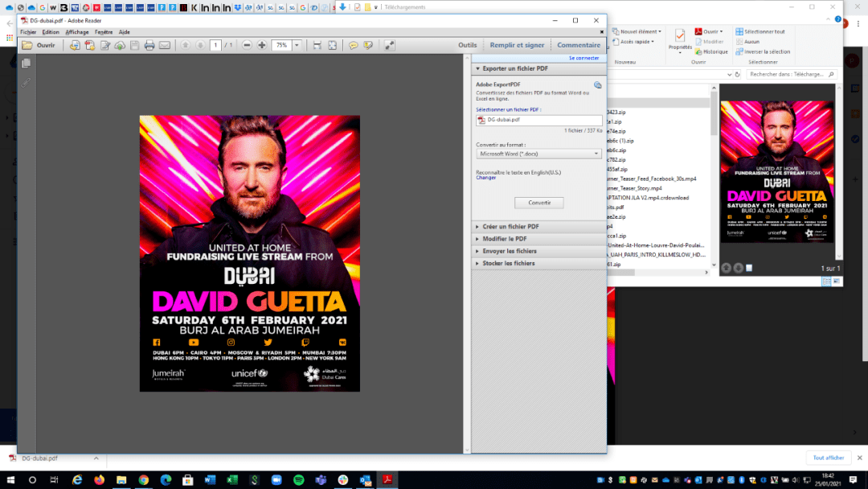Click Propriétés in Explorer ribbon
This screenshot has width=868, height=489.
[680, 40]
